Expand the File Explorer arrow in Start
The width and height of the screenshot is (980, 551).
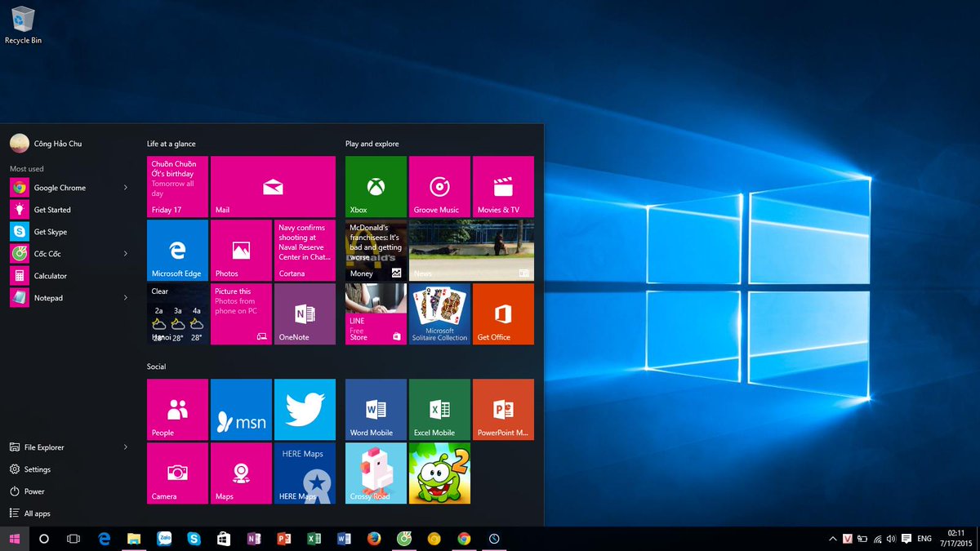(x=126, y=447)
